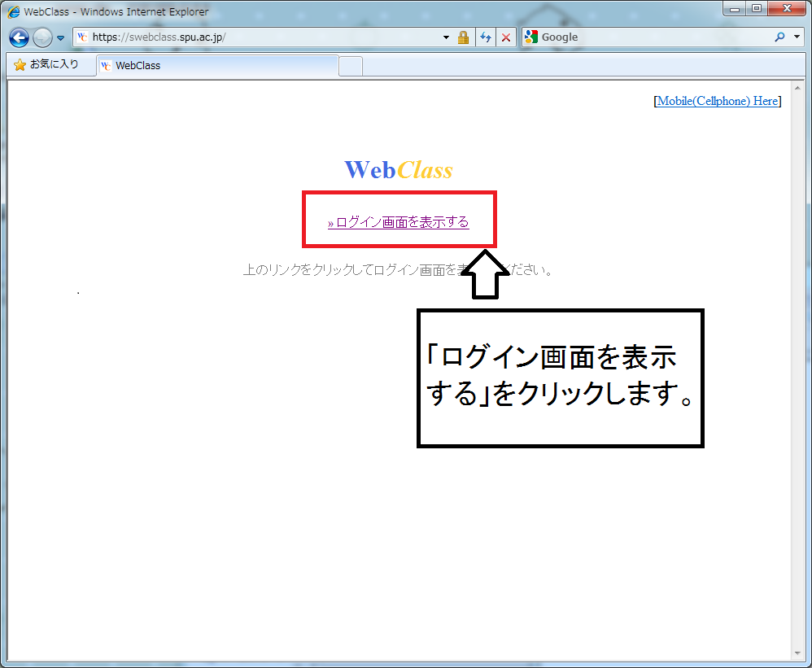The image size is (812, 668).
Task: Click the refresh page icon
Action: [x=485, y=37]
